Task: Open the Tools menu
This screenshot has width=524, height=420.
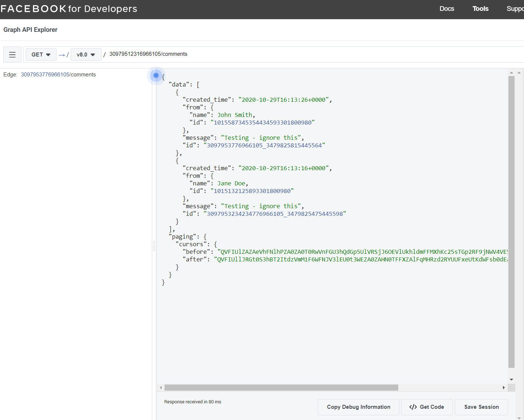Action: tap(480, 9)
